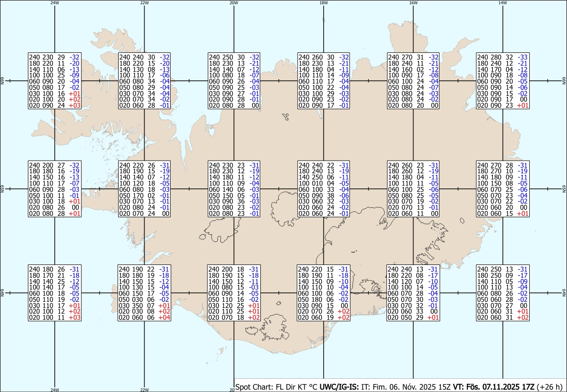Select the row "030 120 25 +01"
This screenshot has height=392, width=567.
[234, 306]
